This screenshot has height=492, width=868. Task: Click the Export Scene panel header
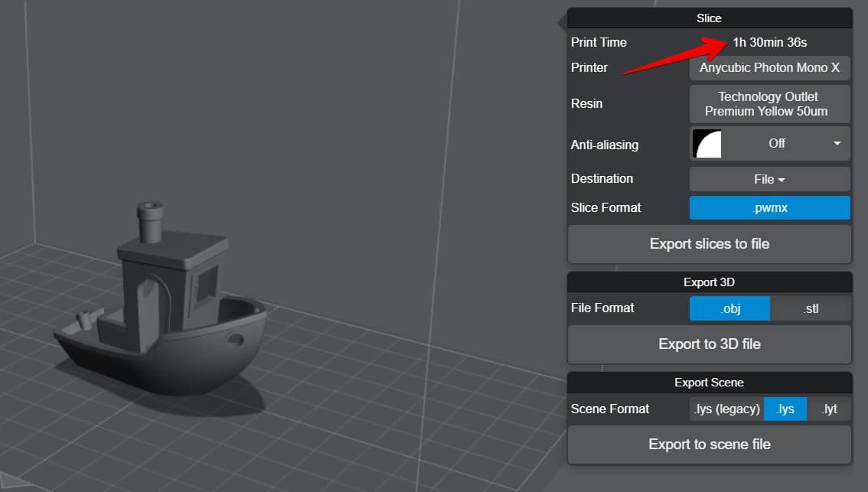tap(709, 382)
